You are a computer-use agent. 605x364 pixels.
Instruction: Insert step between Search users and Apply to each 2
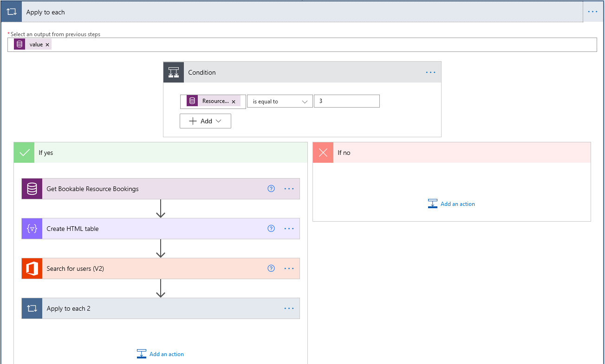[x=161, y=288]
